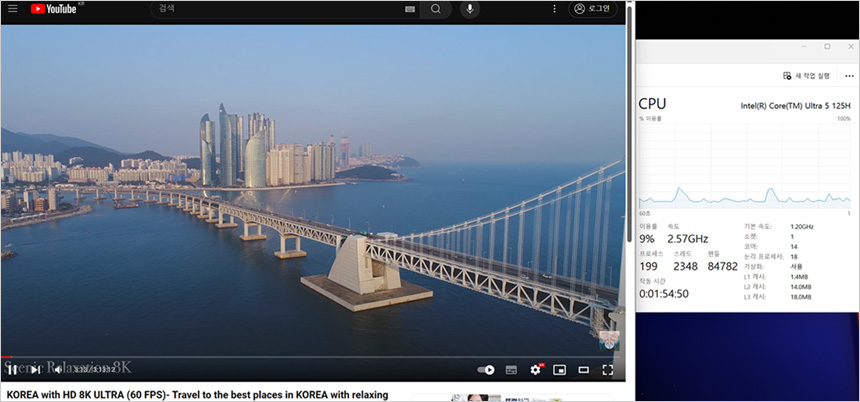Click the 199 processes value

(648, 267)
